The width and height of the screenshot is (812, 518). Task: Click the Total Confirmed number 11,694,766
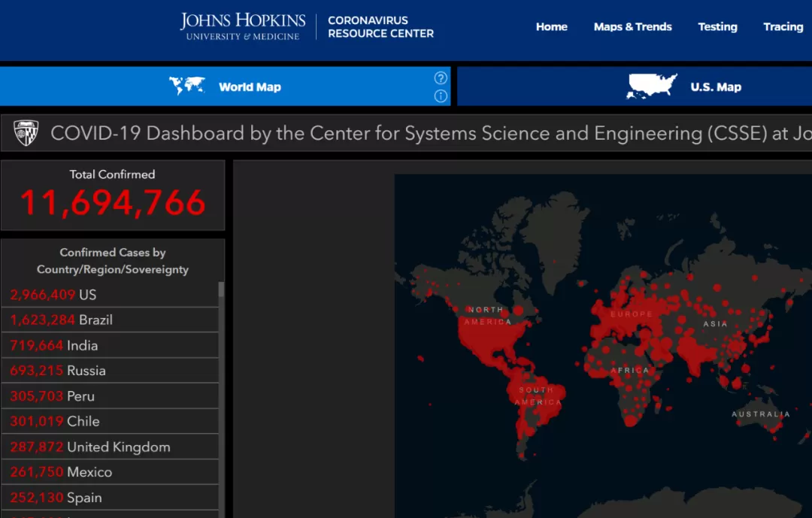coord(113,202)
